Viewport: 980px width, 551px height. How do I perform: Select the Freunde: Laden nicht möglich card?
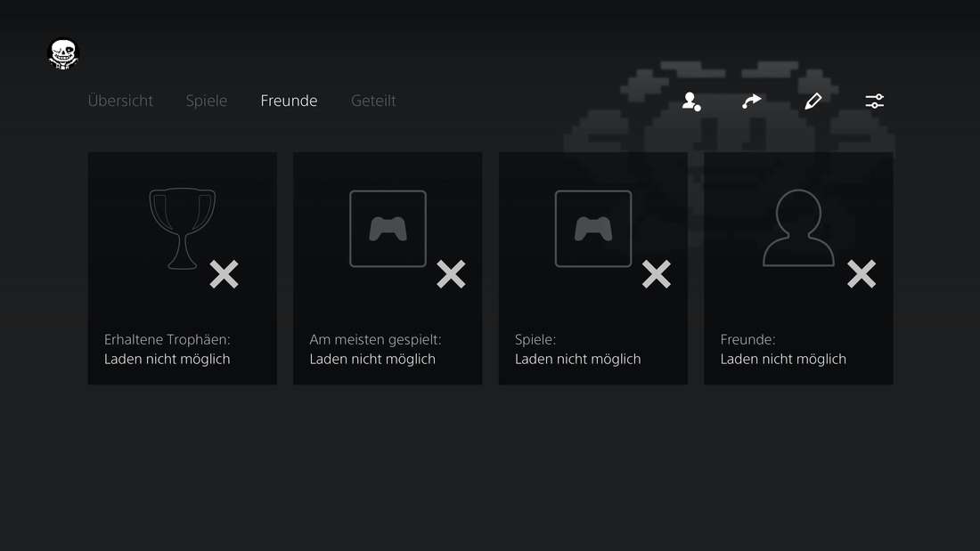(x=799, y=268)
